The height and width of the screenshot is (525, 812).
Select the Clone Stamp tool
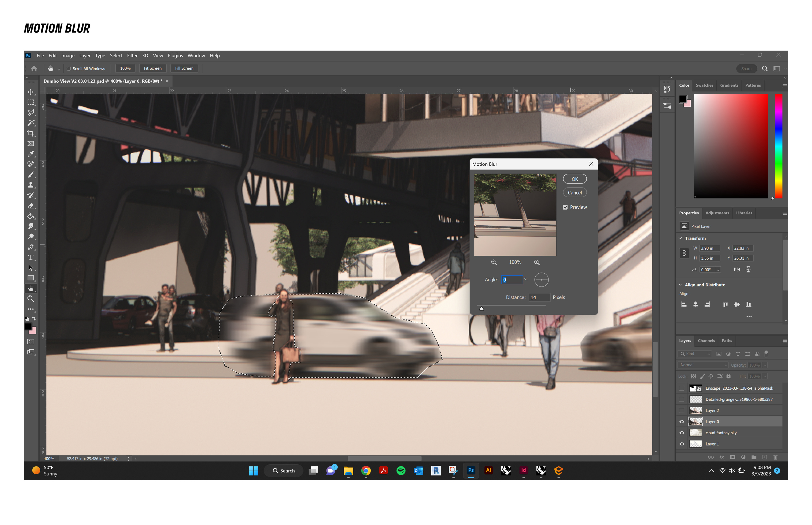tap(31, 185)
